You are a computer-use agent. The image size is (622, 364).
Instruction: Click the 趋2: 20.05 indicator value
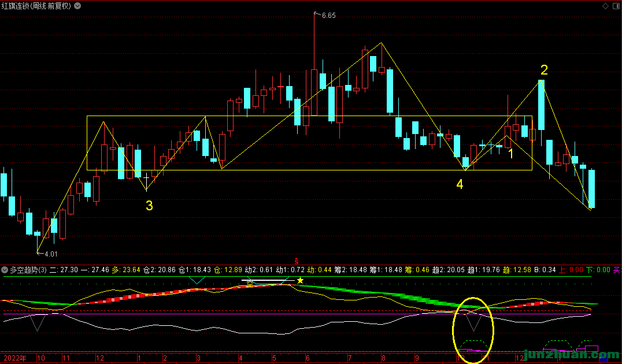(449, 270)
